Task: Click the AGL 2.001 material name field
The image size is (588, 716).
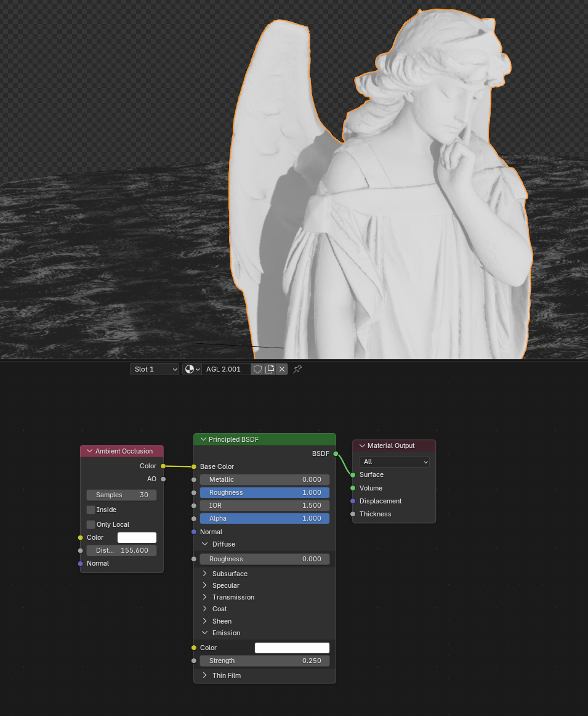Action: (x=225, y=369)
